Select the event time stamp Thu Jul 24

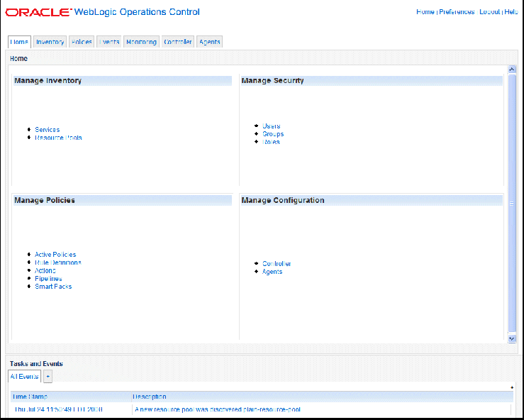point(58,409)
